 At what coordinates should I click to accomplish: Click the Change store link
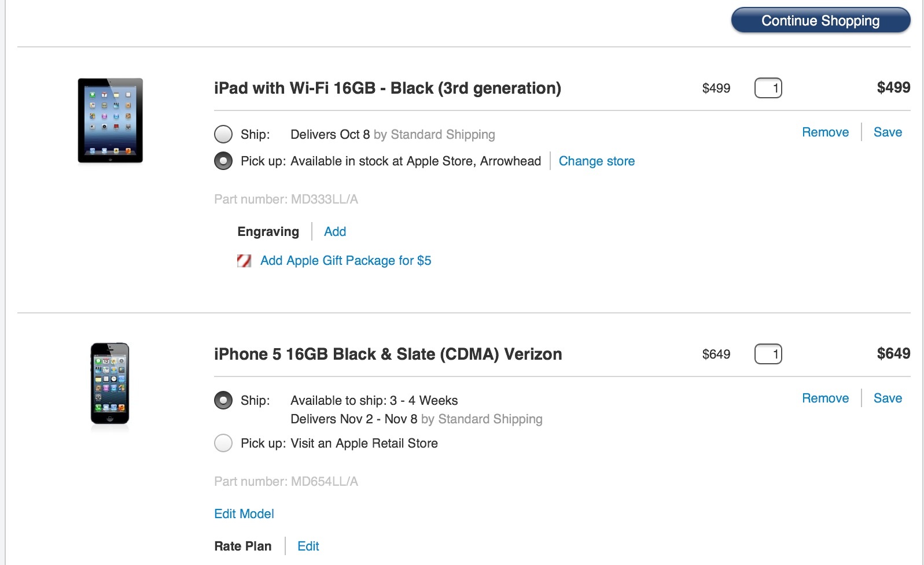[x=597, y=161]
